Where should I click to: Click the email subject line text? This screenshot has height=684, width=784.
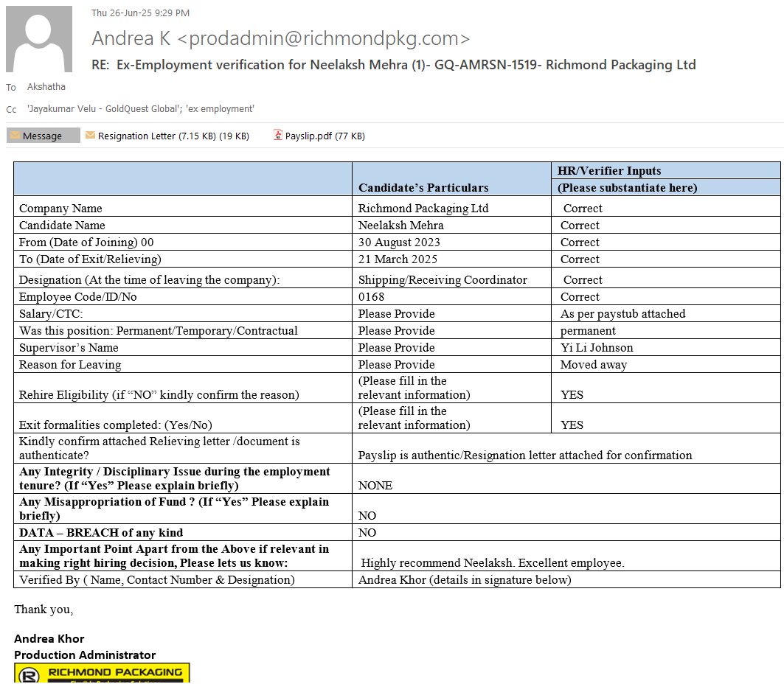tap(393, 65)
